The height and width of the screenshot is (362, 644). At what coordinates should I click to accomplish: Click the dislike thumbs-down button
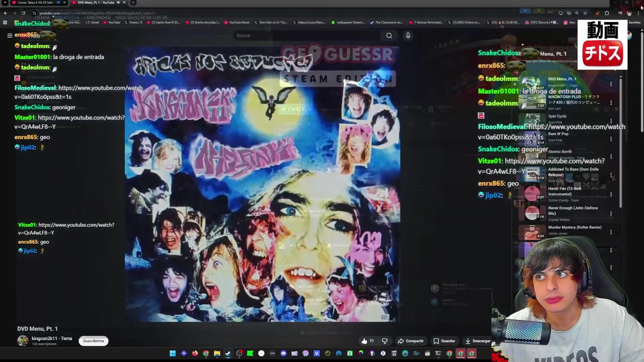pos(385,341)
